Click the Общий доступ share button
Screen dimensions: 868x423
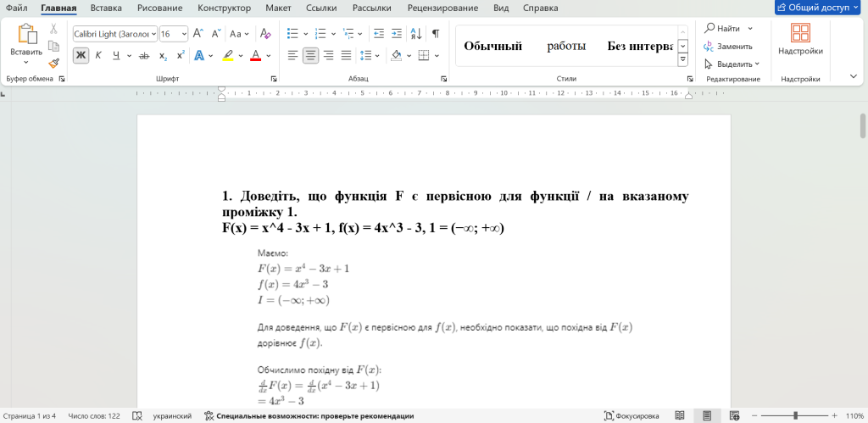[x=818, y=8]
